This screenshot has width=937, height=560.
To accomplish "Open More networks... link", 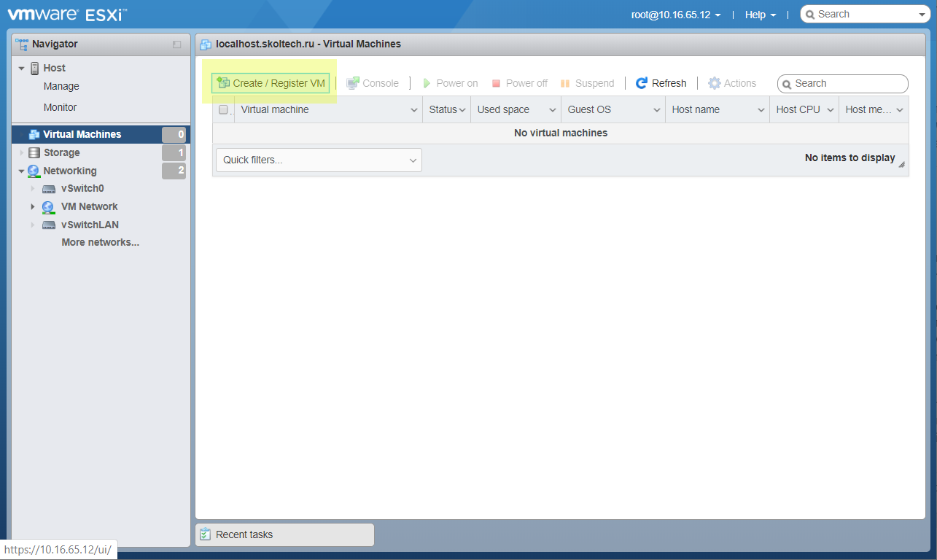I will click(101, 242).
